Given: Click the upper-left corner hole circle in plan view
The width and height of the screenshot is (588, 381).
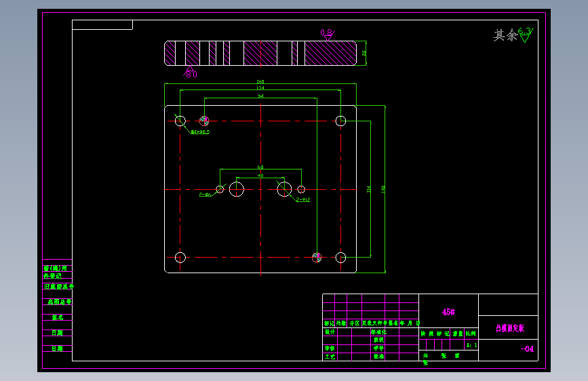Looking at the screenshot, I should pyautogui.click(x=180, y=121).
